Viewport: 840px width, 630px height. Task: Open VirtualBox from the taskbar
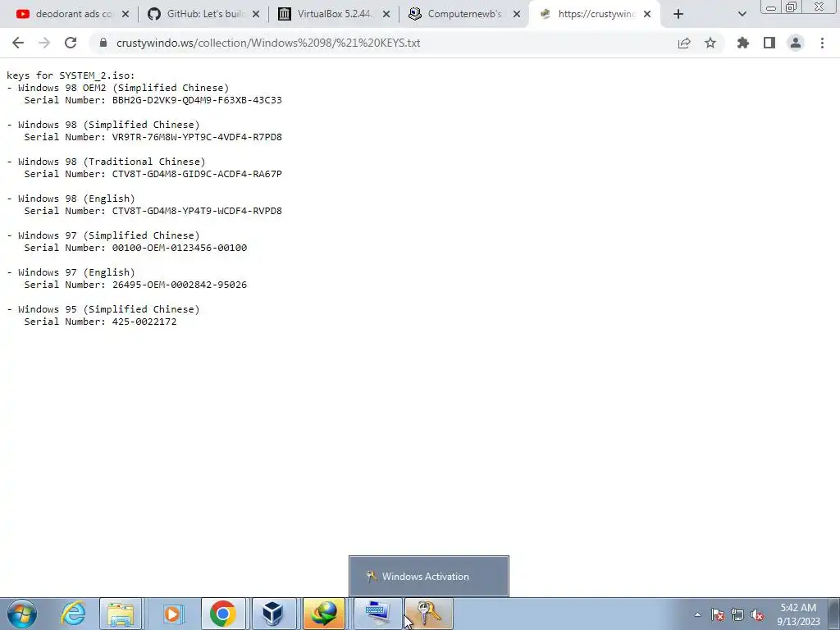pyautogui.click(x=273, y=614)
